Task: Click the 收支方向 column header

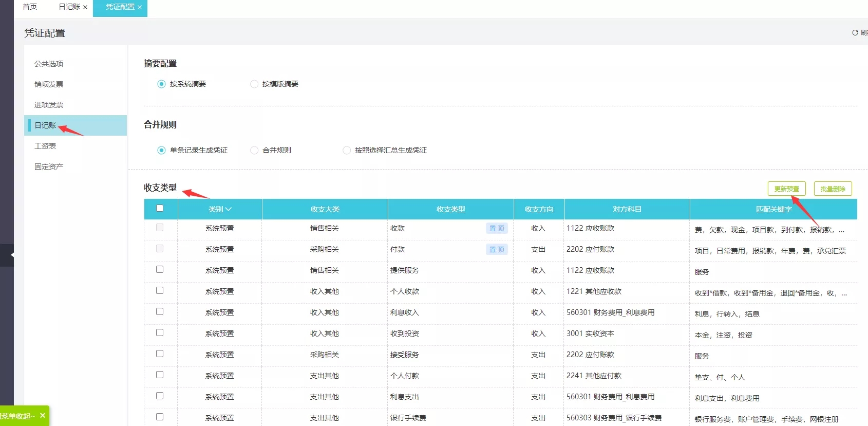Action: 539,209
